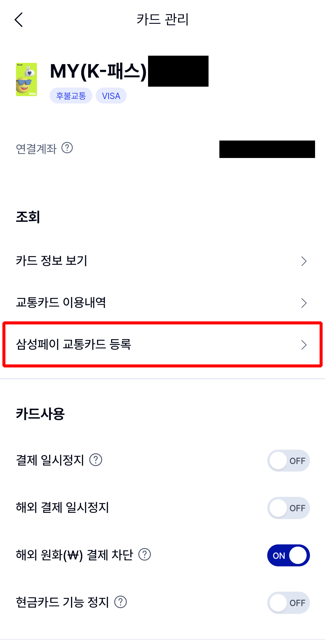Tap the back arrow to leave 카드 관리
The image size is (325, 644).
click(19, 20)
